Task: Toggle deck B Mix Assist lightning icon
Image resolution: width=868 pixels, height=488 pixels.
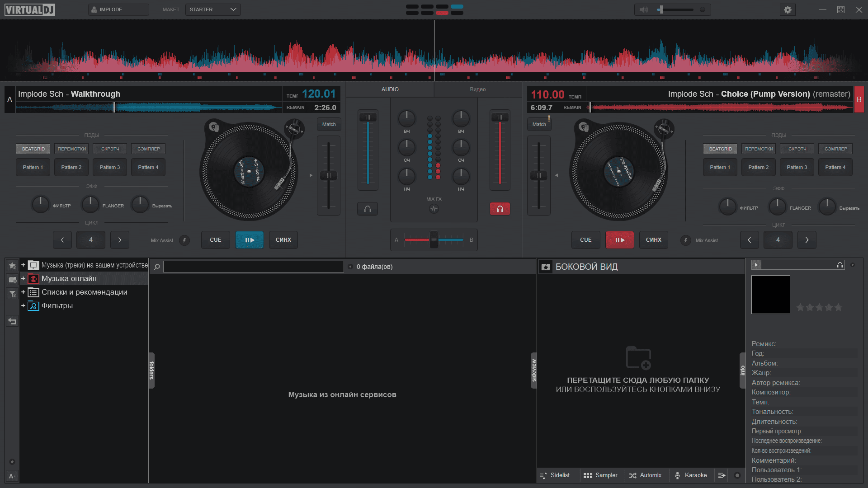Action: click(686, 240)
